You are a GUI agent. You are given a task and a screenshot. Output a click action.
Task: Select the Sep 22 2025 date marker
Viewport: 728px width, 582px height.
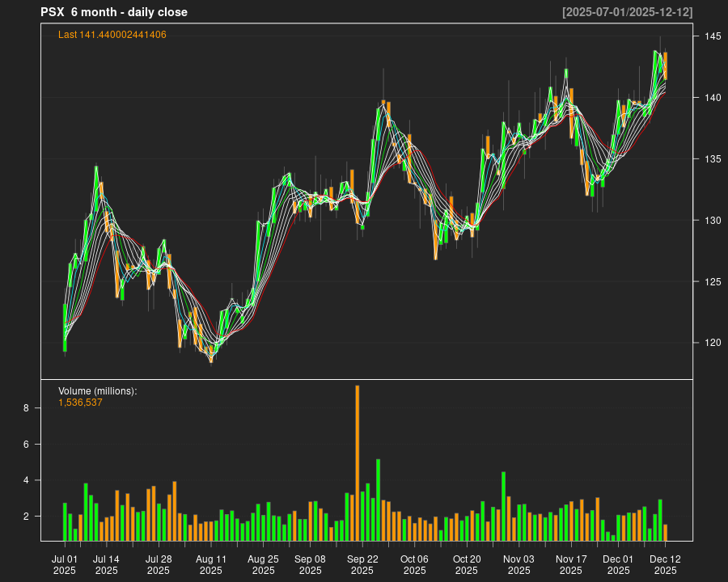tap(362, 564)
